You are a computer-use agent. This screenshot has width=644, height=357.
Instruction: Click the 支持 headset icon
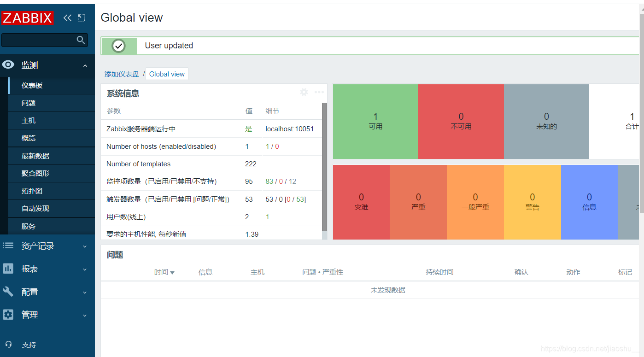[8, 345]
